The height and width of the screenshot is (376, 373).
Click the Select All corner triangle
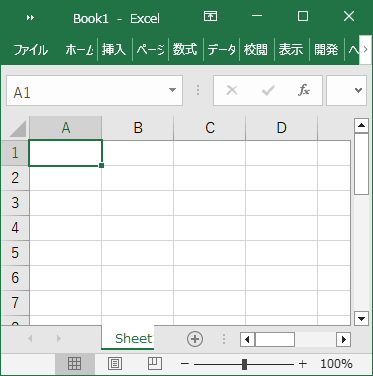point(17,129)
